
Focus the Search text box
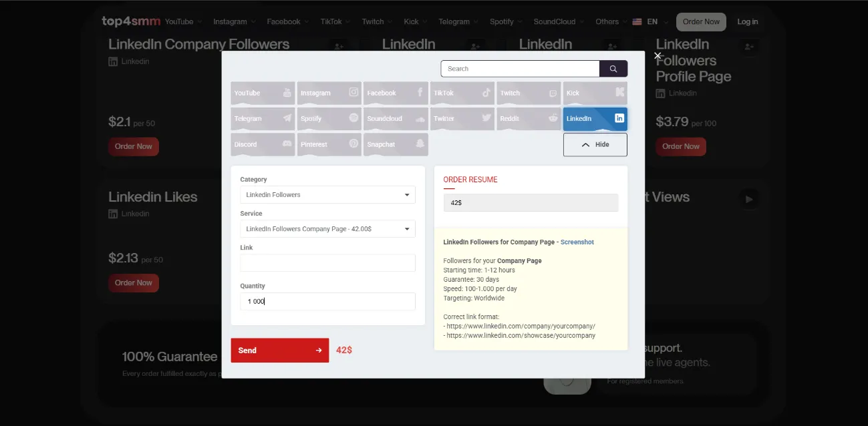tap(521, 69)
